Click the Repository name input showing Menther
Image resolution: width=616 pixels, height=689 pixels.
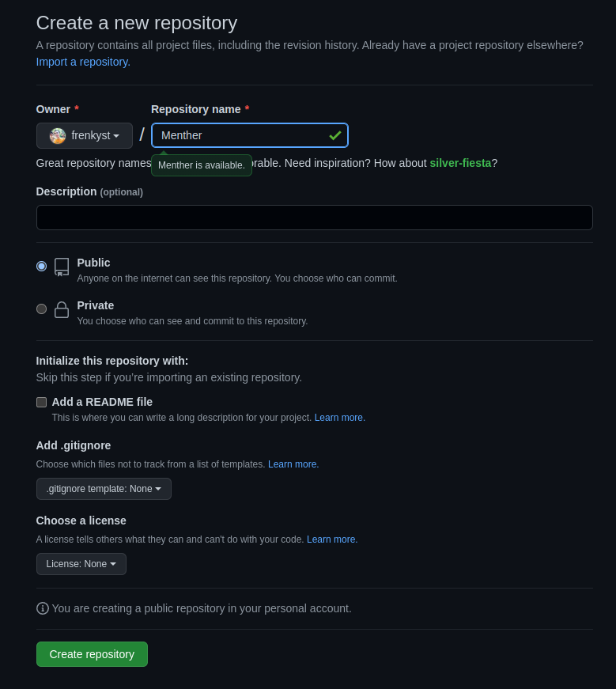pos(237,134)
